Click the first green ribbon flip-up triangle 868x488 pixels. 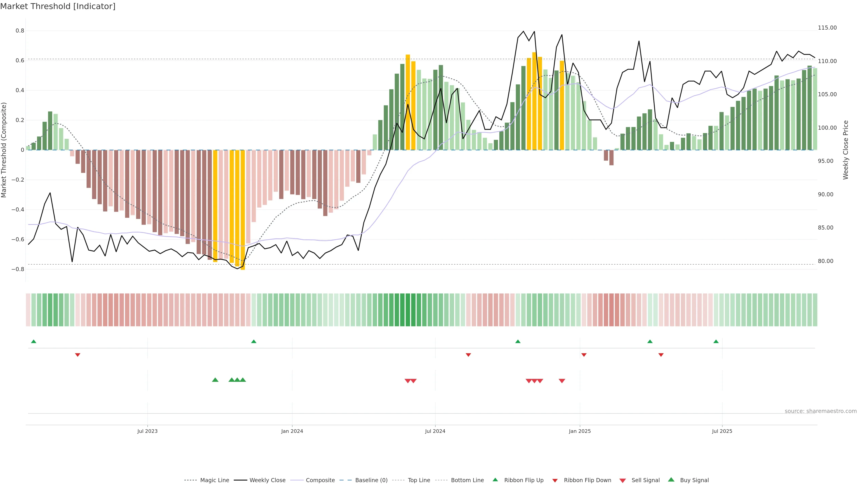click(33, 342)
